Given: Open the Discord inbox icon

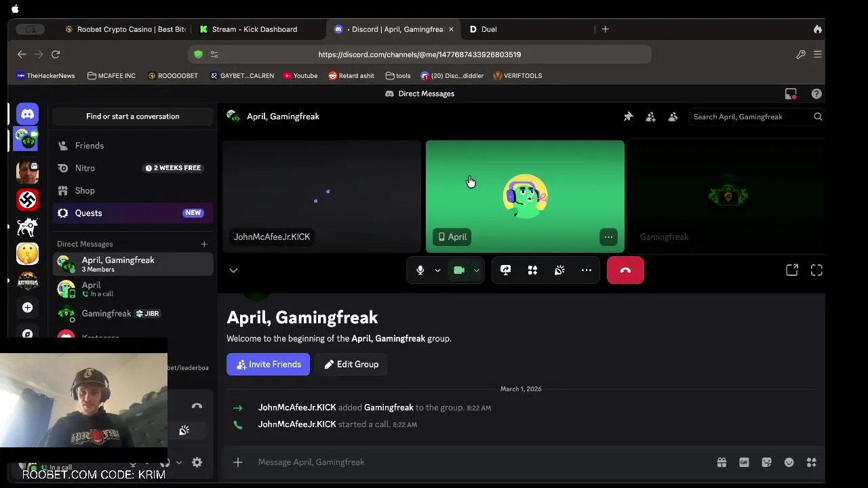Looking at the screenshot, I should (x=791, y=94).
